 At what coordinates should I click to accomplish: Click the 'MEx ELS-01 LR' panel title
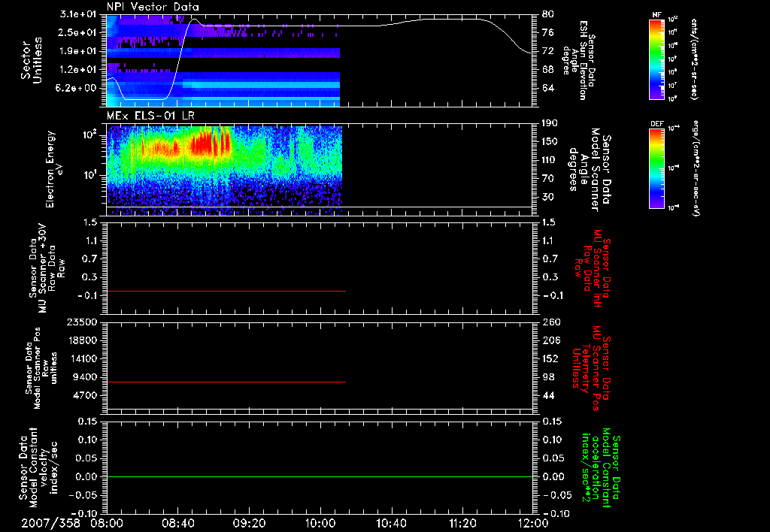tap(150, 116)
